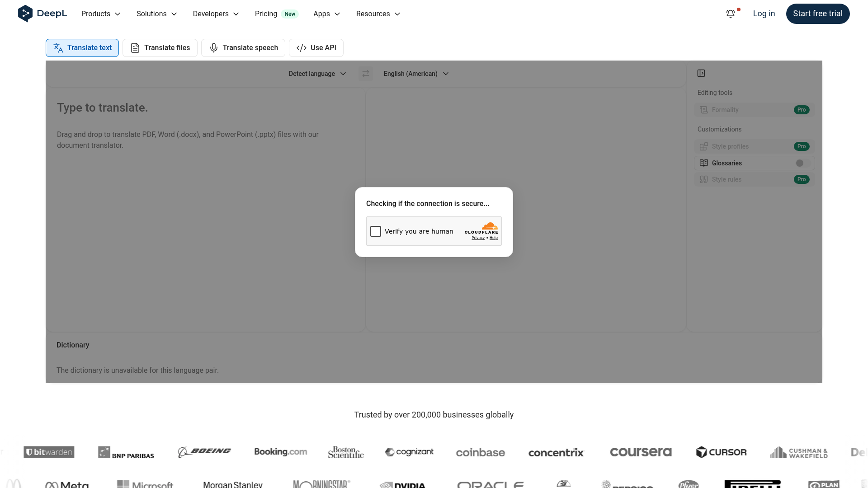Click the Style rules quote icon

point(704,179)
